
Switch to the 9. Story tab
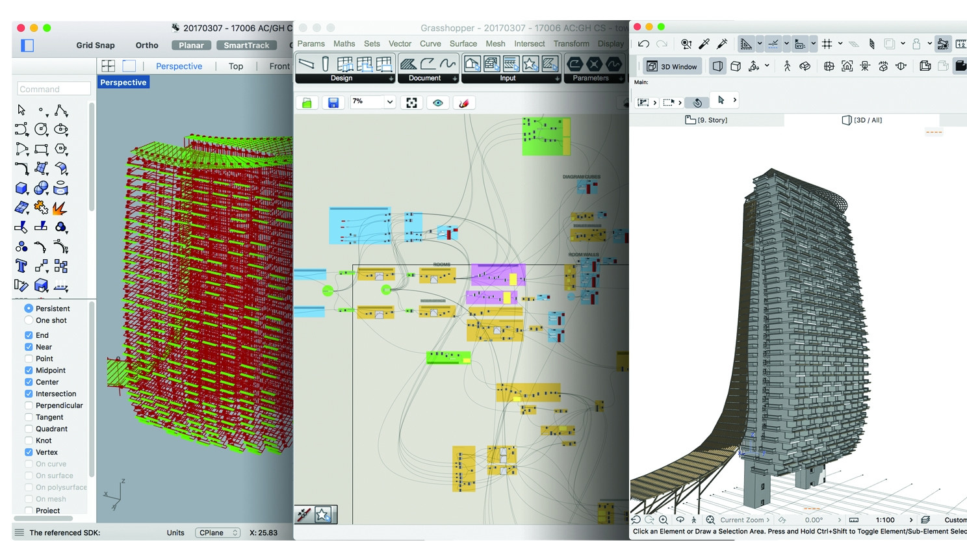pos(706,120)
